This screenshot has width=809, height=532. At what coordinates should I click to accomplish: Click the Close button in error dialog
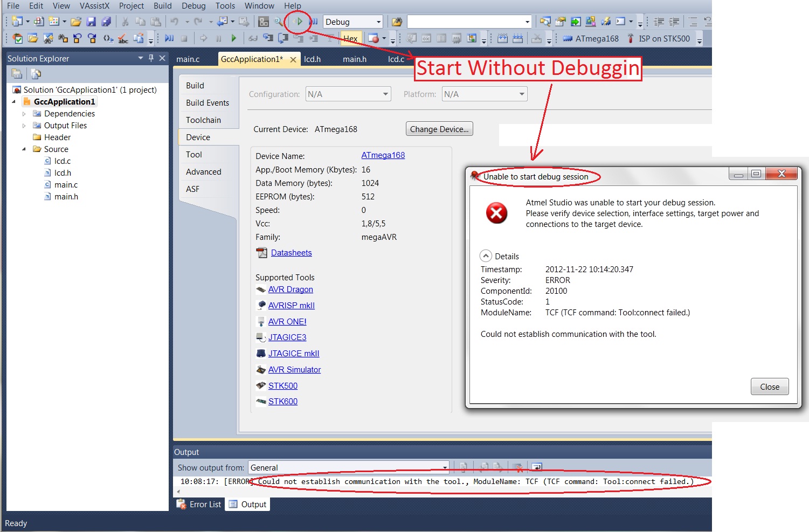click(x=769, y=387)
